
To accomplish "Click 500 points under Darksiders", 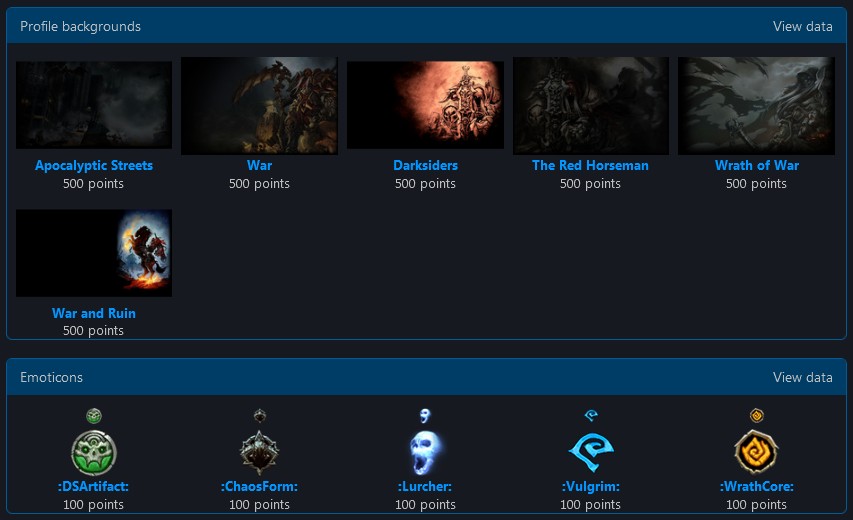I will click(x=425, y=184).
